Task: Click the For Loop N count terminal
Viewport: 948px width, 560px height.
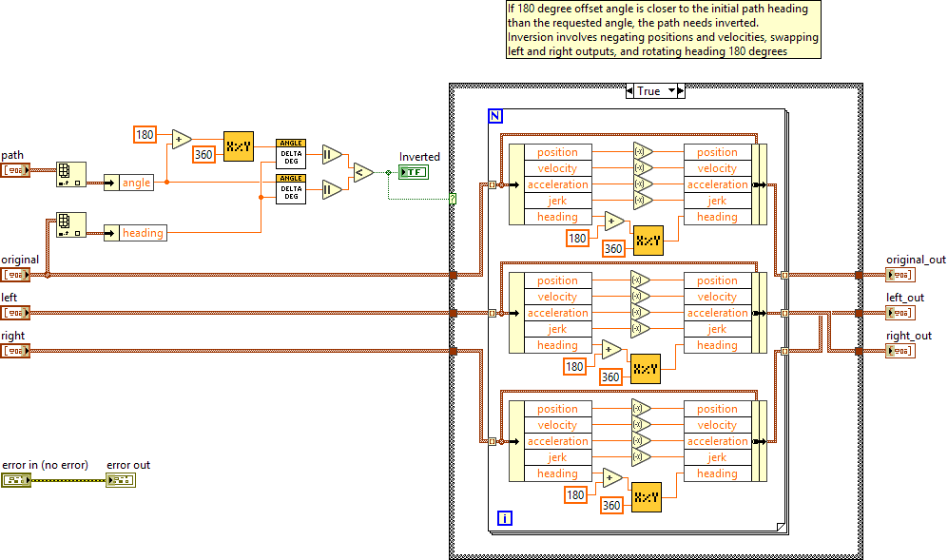Action: [494, 116]
